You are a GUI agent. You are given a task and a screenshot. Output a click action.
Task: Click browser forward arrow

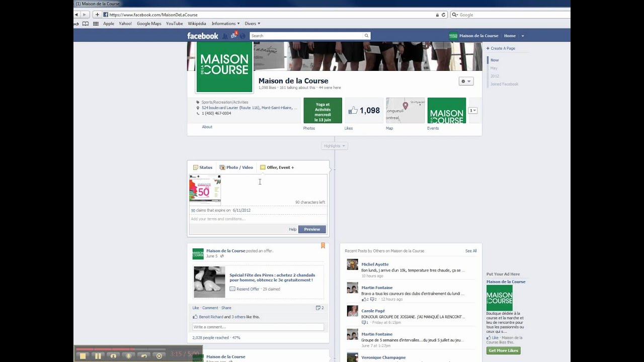tap(85, 15)
